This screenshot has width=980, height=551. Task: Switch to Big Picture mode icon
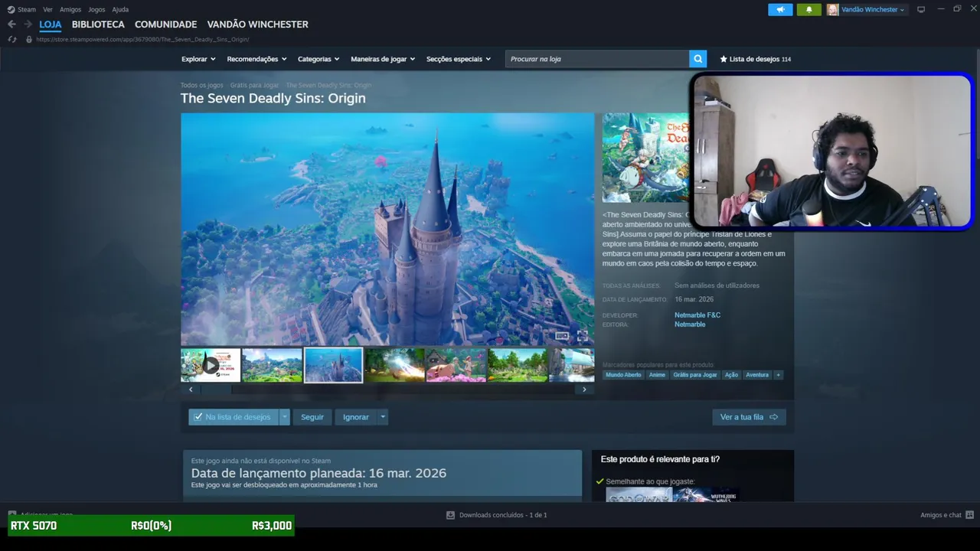click(x=921, y=9)
